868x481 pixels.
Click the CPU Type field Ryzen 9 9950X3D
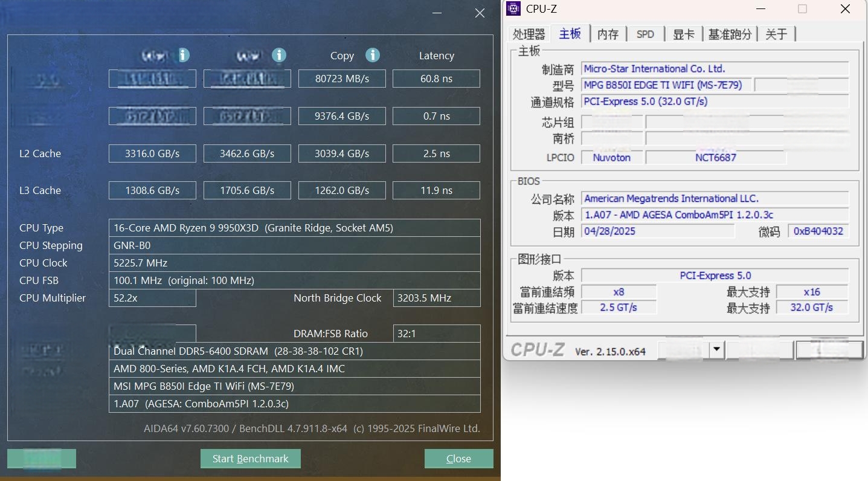click(x=295, y=228)
